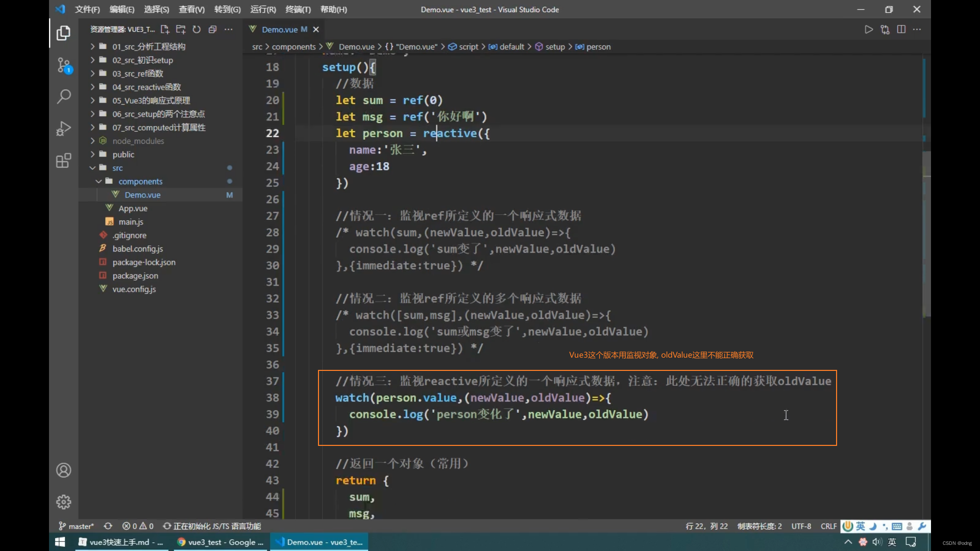980x551 pixels.
Task: Click on Demo.vue file in sidebar
Action: point(142,194)
